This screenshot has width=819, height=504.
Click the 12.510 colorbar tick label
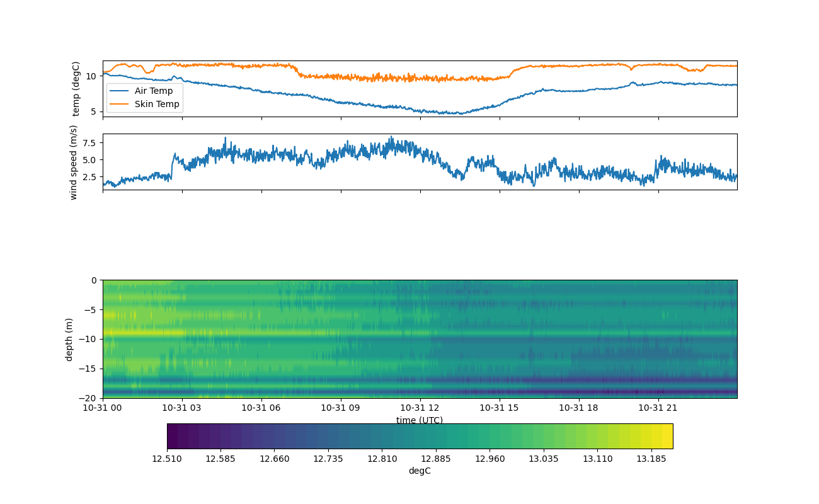pyautogui.click(x=167, y=459)
